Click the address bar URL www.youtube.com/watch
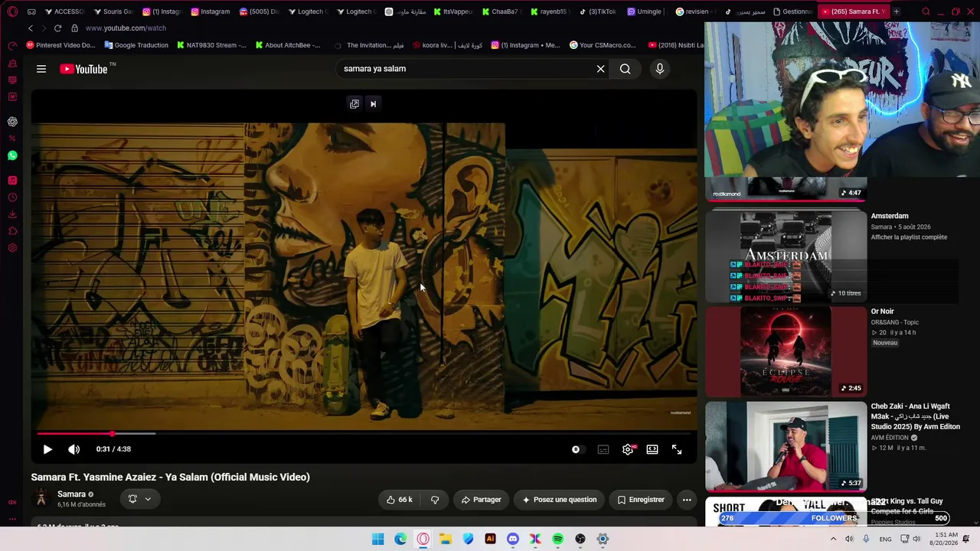The width and height of the screenshot is (980, 551). (126, 28)
